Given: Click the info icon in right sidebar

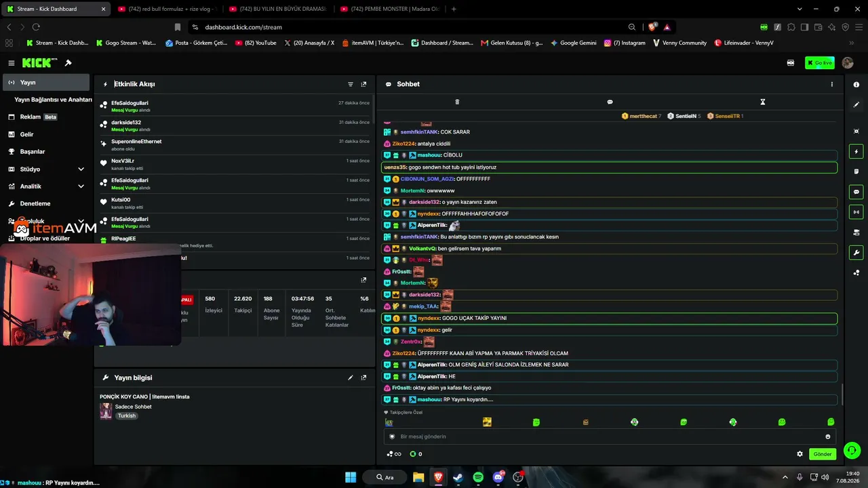Looking at the screenshot, I should [x=856, y=84].
